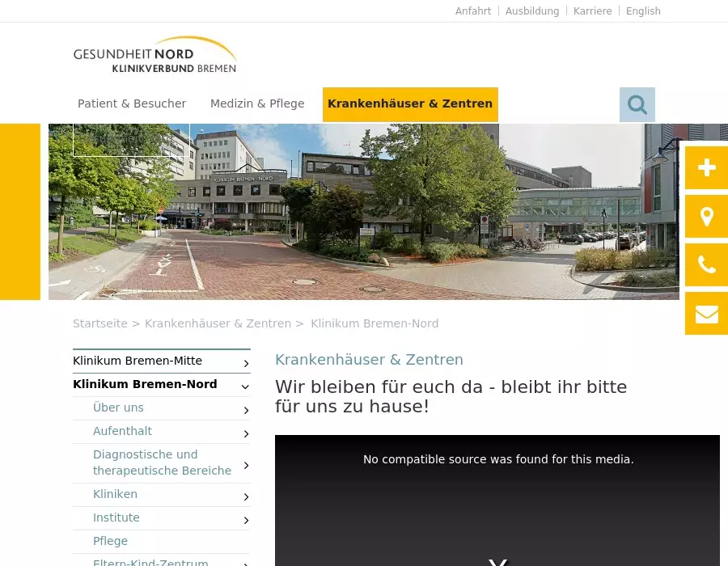The width and height of the screenshot is (728, 566).
Task: Open the envelope email sidebar icon
Action: (x=706, y=314)
